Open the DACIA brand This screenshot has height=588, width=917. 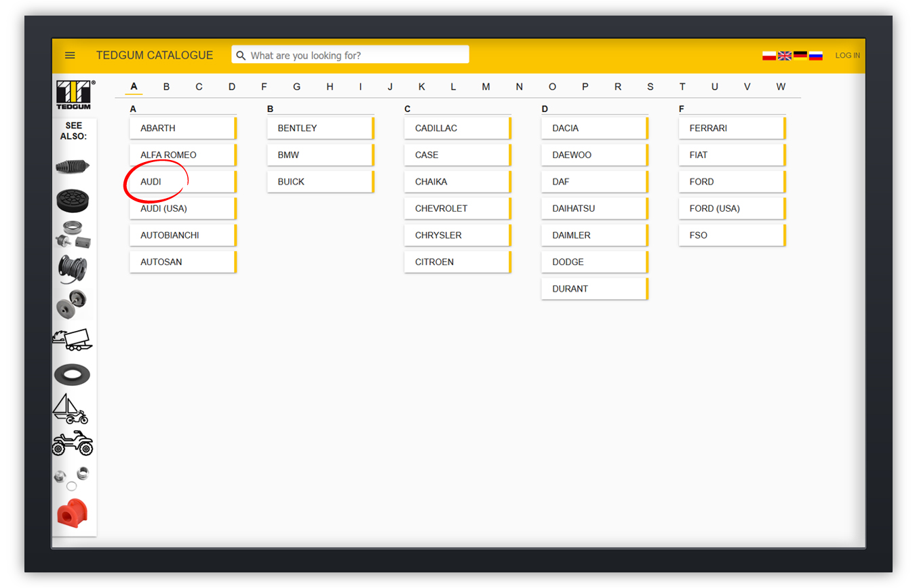595,128
